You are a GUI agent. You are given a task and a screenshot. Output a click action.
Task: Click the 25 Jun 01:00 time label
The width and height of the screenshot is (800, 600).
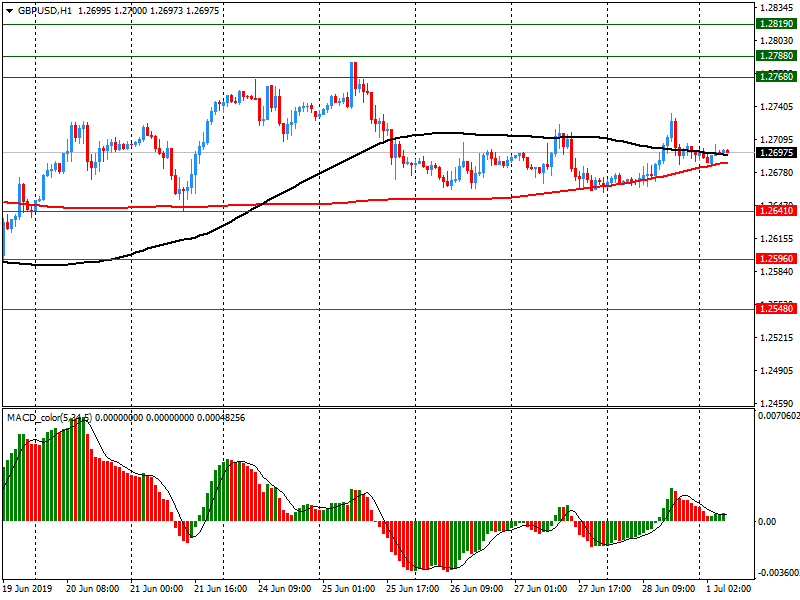(348, 589)
